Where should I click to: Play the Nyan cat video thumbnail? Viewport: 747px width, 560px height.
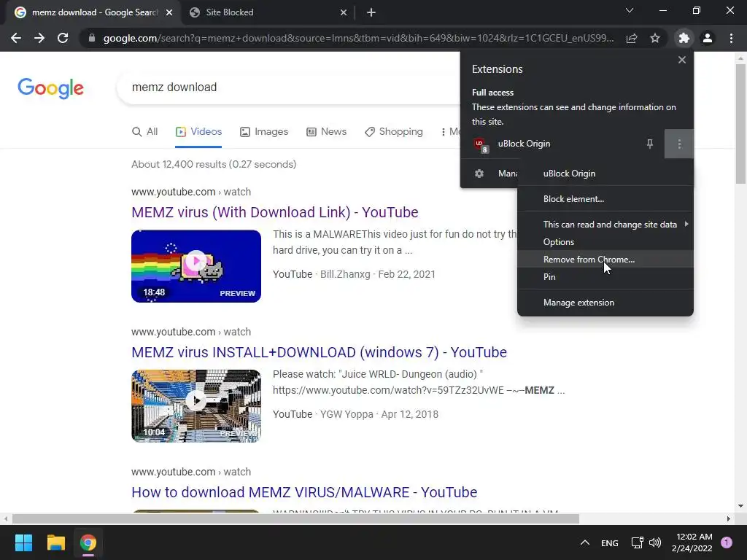[196, 266]
